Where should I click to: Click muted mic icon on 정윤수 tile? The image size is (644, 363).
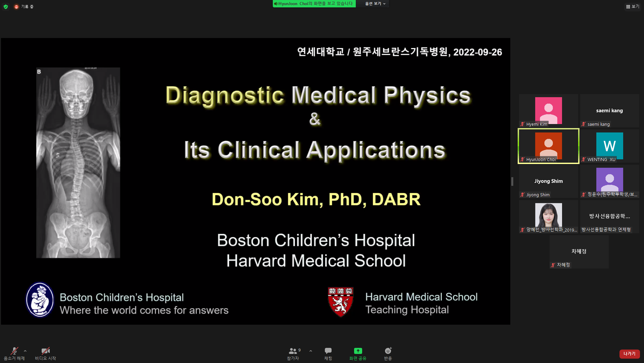point(584,194)
